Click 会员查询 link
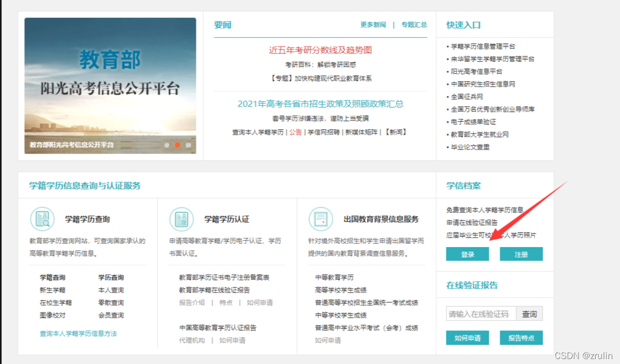The height and width of the screenshot is (364, 620). pyautogui.click(x=111, y=315)
